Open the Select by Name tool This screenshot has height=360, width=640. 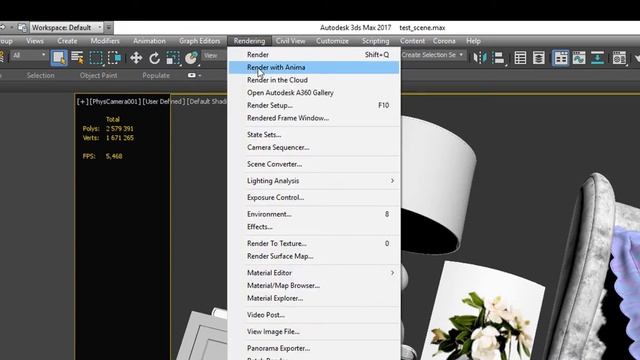click(77, 58)
